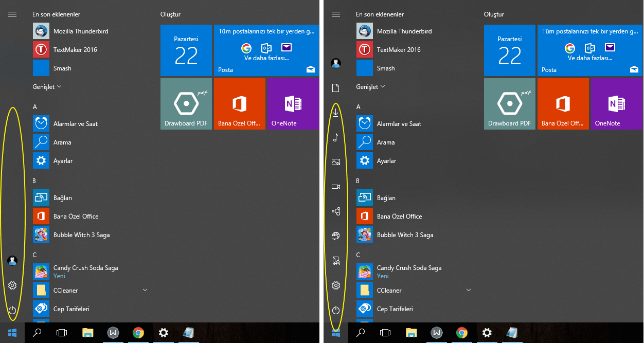
Task: Open Pazartesi 22 calendar tile in left menu
Action: pyautogui.click(x=186, y=50)
